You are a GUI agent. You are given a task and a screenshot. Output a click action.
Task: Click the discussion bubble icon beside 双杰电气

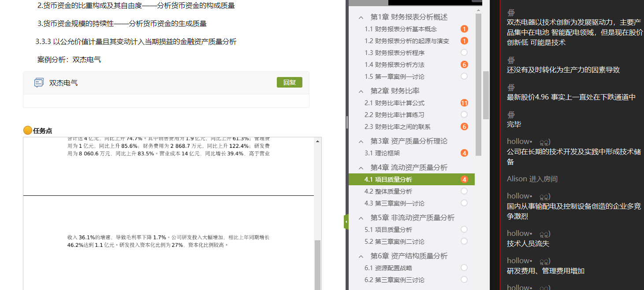(x=39, y=83)
